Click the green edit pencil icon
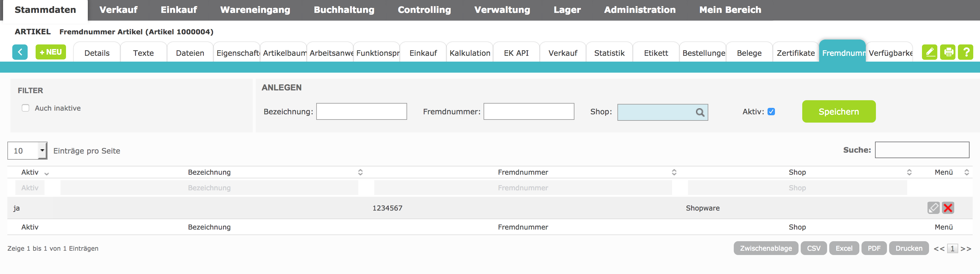 tap(929, 52)
